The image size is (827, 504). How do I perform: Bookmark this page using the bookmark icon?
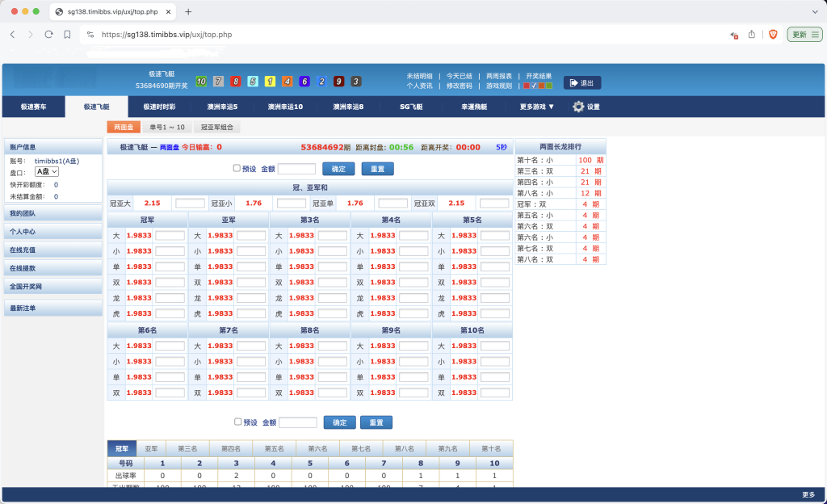pos(67,35)
